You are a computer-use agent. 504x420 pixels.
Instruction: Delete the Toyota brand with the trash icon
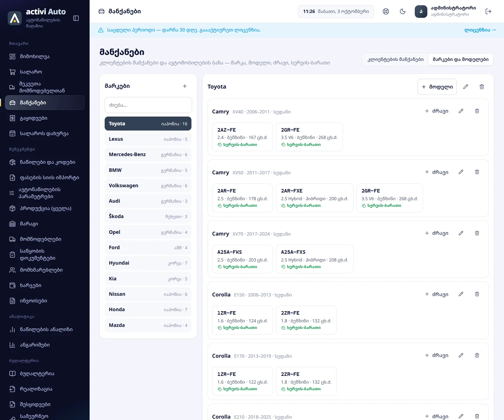click(x=482, y=86)
